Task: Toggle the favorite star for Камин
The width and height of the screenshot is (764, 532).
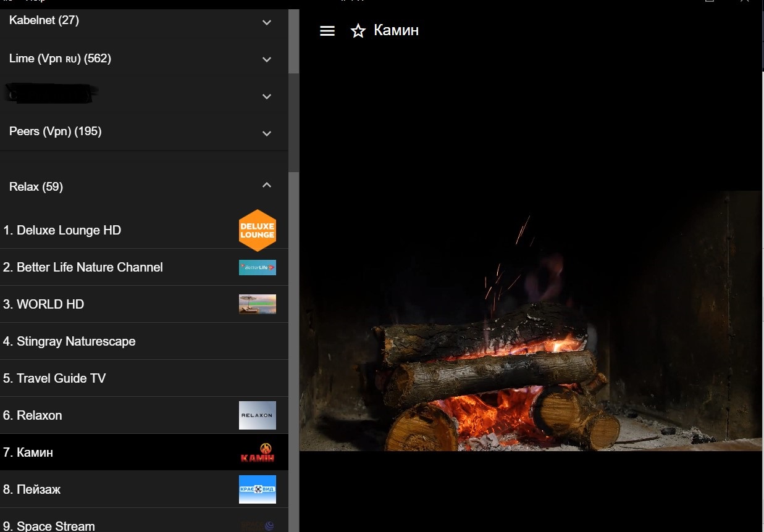Action: point(358,31)
